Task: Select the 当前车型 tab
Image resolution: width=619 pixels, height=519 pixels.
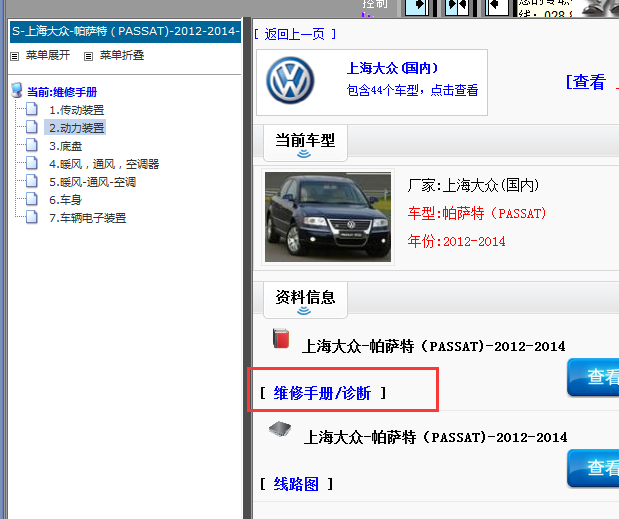Action: 305,143
